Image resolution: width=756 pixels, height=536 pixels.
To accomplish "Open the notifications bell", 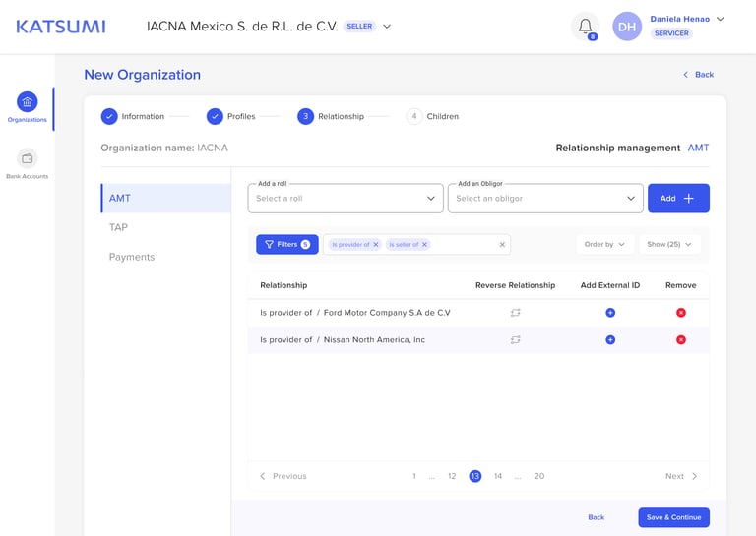I will point(586,27).
